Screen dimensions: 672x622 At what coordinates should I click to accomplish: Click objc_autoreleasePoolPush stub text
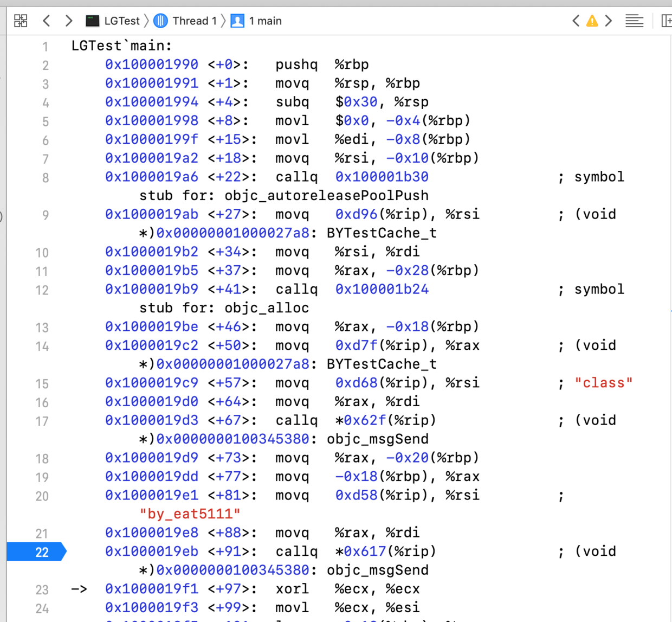(327, 196)
